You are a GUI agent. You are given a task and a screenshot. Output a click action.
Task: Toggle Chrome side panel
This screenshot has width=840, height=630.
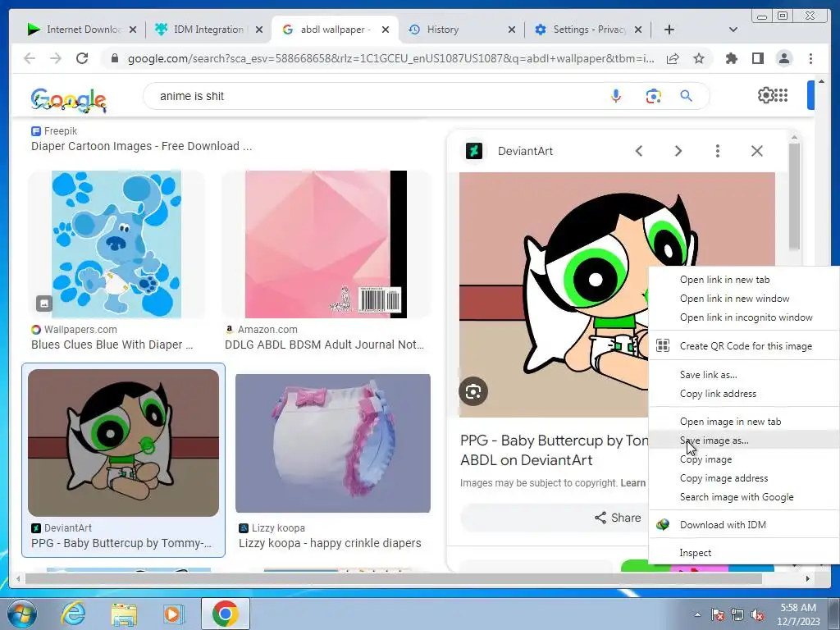(757, 58)
